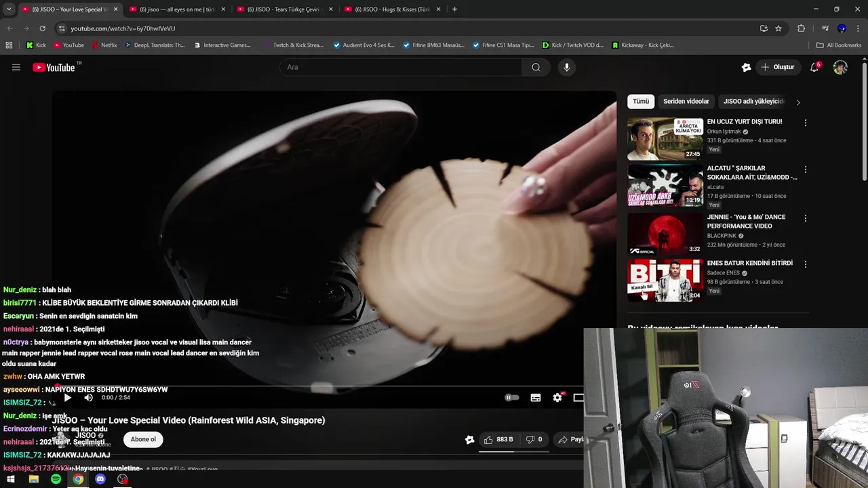Reload the page
The image size is (868, 488).
42,28
